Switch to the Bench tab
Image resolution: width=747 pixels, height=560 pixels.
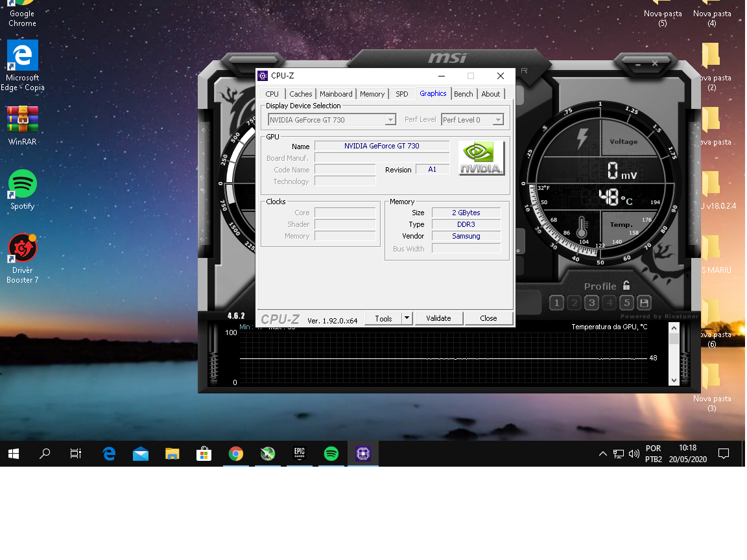(464, 94)
